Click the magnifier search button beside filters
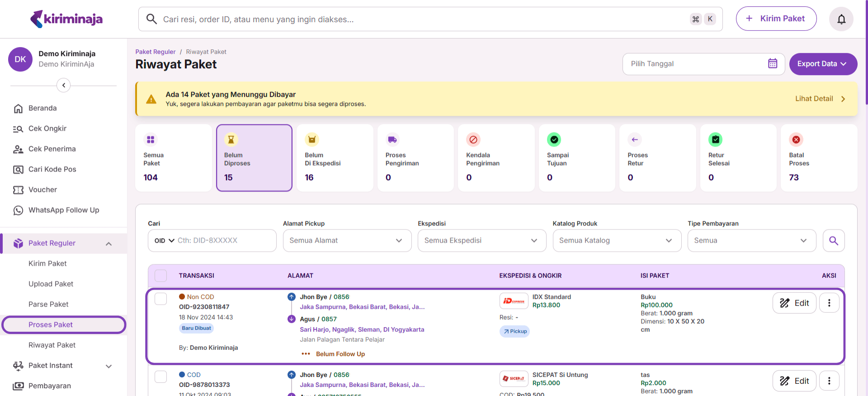868x396 pixels. (x=833, y=241)
